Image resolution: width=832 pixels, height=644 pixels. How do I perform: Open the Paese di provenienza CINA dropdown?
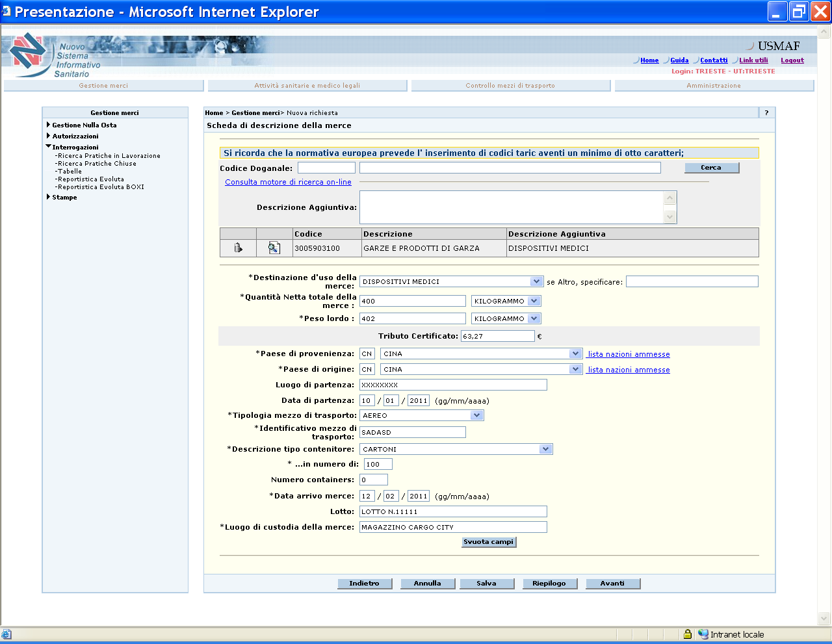(x=575, y=354)
